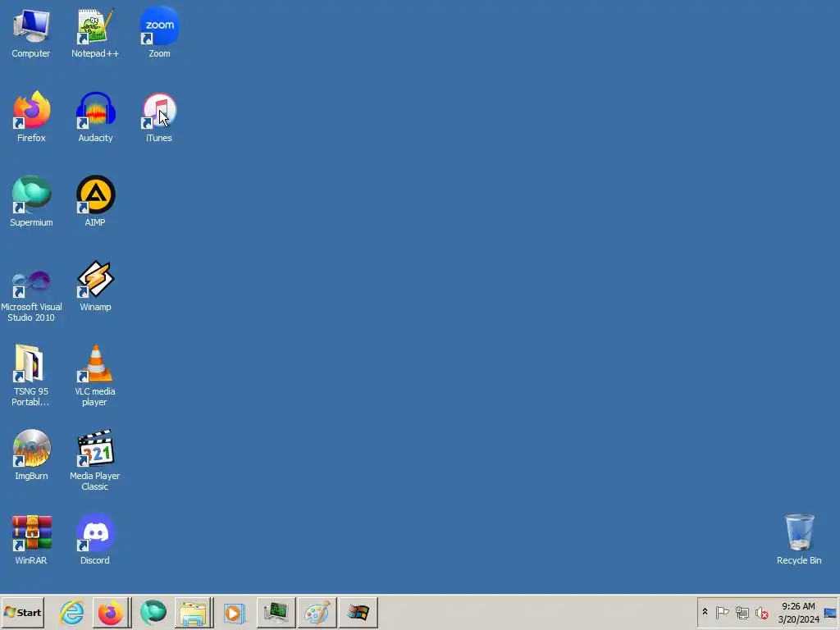840x630 pixels.
Task: Select the Zoom desktop shortcut
Action: tap(159, 33)
